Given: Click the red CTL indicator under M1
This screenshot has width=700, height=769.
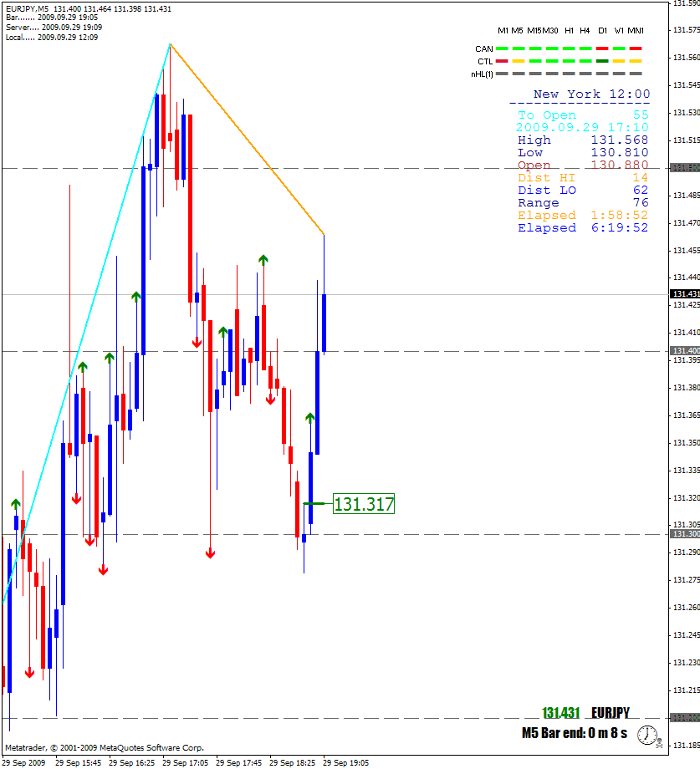Looking at the screenshot, I should (502, 61).
